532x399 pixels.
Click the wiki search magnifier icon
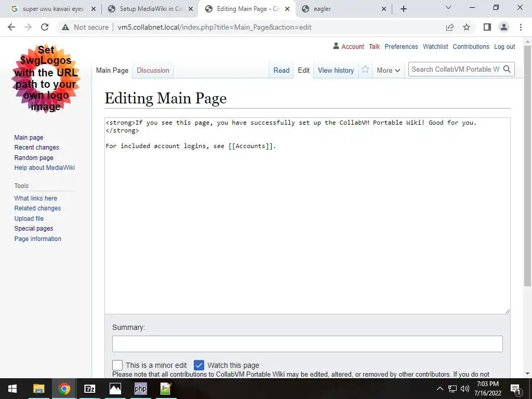point(507,69)
